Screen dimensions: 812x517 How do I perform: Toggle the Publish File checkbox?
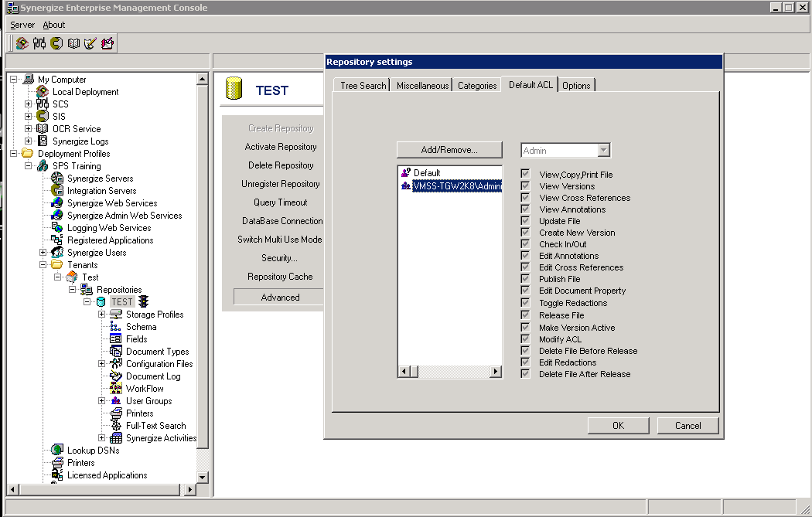[525, 278]
